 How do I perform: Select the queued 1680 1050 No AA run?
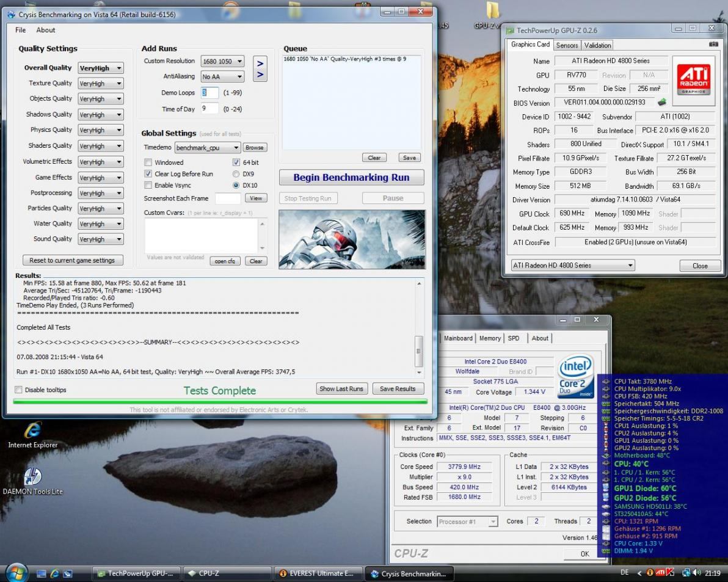pyautogui.click(x=345, y=59)
